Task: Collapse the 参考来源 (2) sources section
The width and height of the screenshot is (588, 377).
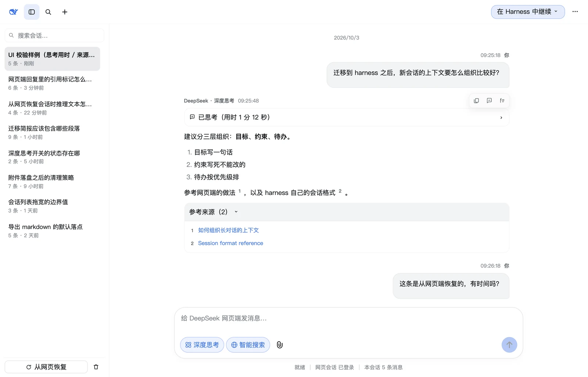Action: click(347, 212)
